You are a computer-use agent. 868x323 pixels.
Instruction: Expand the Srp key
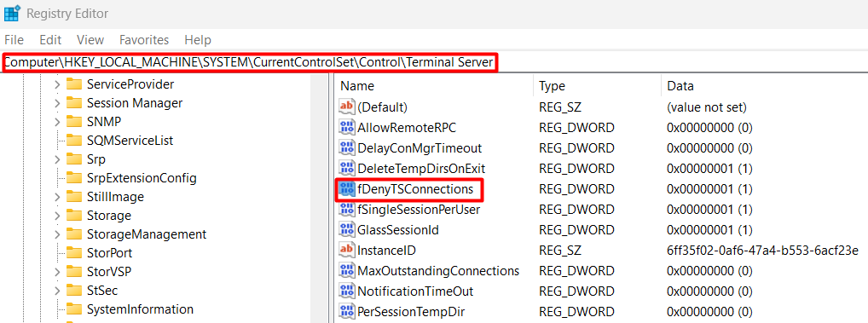tap(57, 159)
